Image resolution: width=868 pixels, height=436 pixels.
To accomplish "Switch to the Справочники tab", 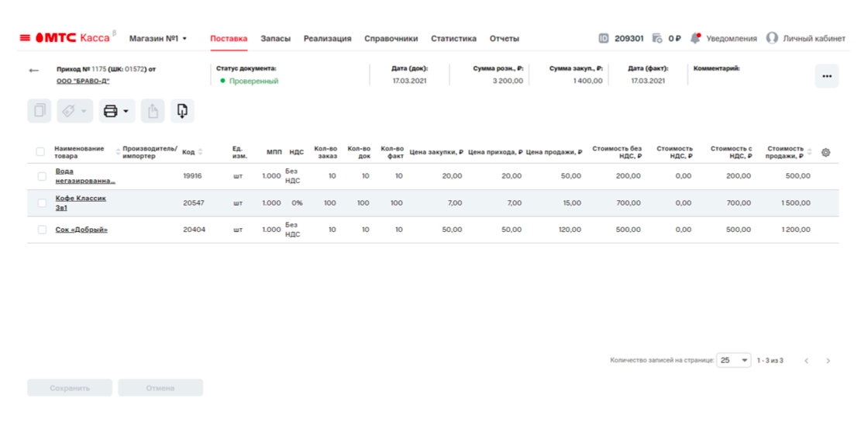I will coord(391,38).
